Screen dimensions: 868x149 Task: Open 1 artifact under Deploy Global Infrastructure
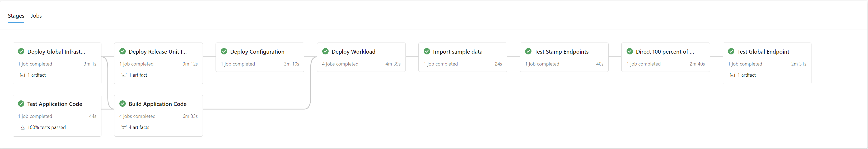click(36, 75)
